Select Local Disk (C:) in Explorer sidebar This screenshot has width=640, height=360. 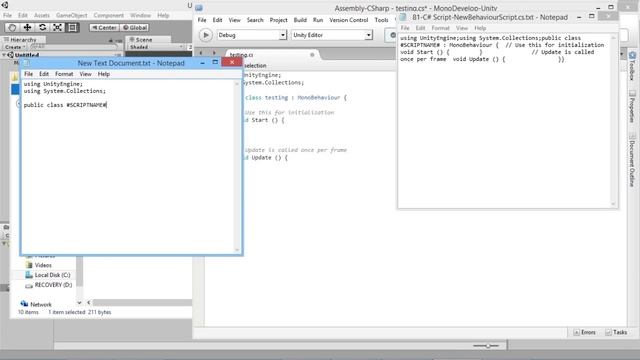coord(48,275)
